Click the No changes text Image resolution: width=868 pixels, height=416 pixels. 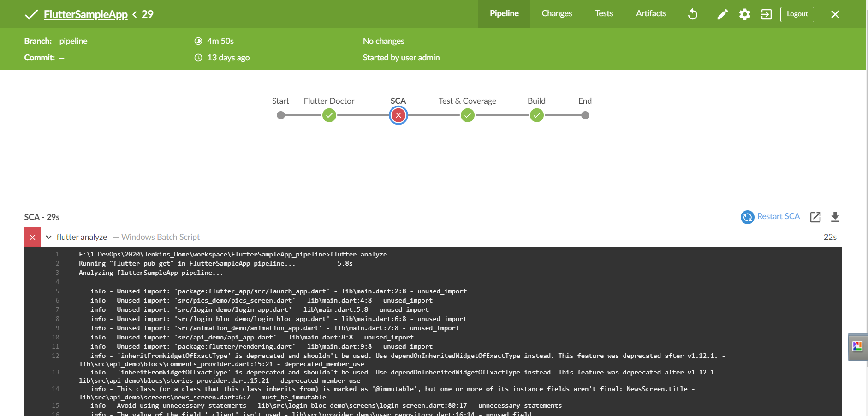383,41
